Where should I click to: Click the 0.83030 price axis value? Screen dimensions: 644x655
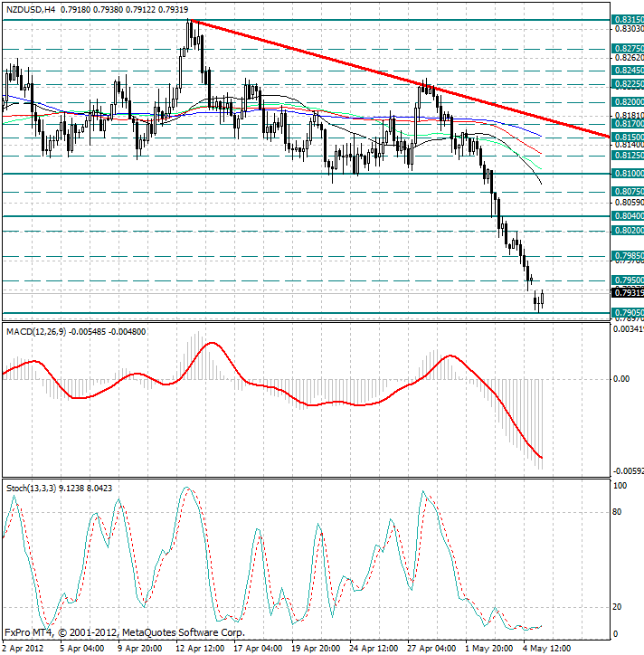[x=628, y=29]
